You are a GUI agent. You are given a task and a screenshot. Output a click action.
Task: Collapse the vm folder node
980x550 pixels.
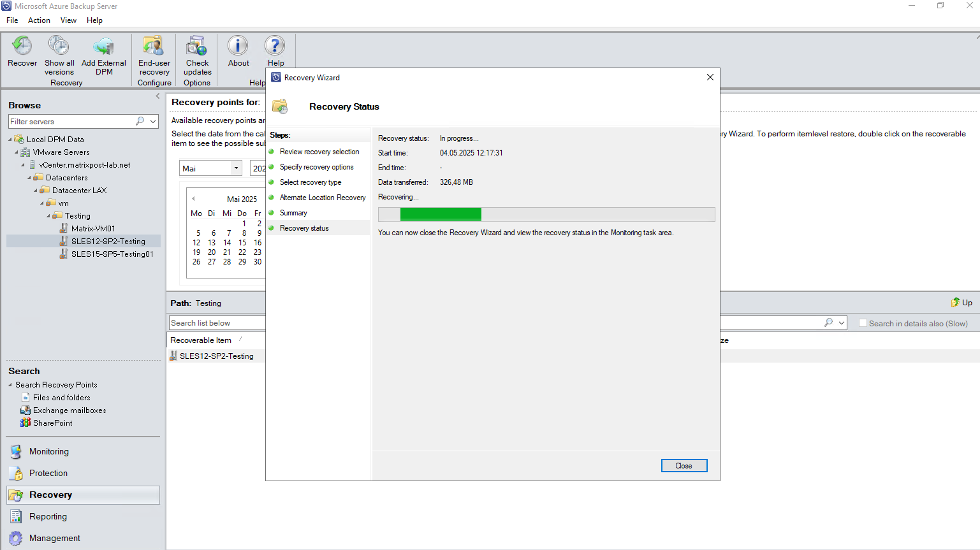coord(42,203)
